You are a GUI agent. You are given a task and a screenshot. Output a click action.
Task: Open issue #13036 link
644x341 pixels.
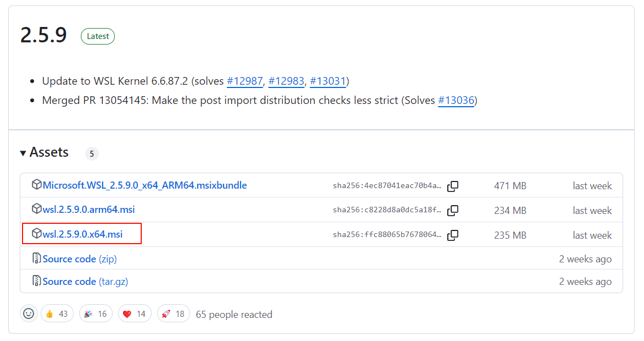point(456,100)
